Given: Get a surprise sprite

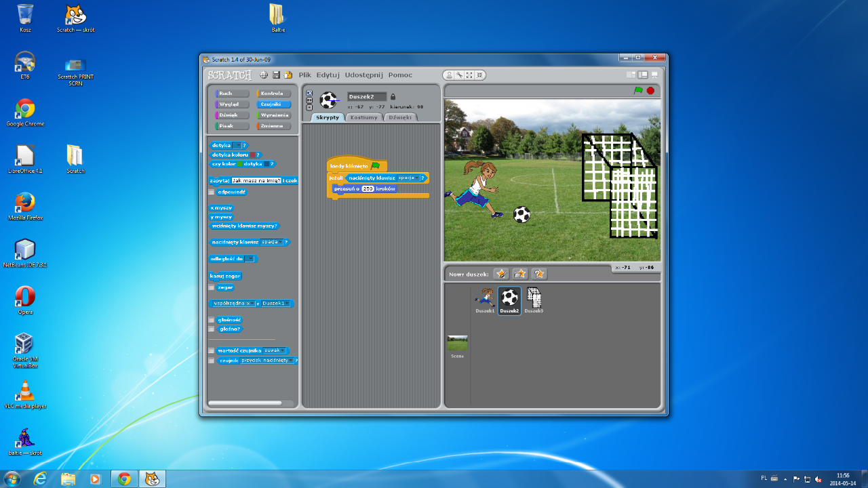Looking at the screenshot, I should 539,274.
